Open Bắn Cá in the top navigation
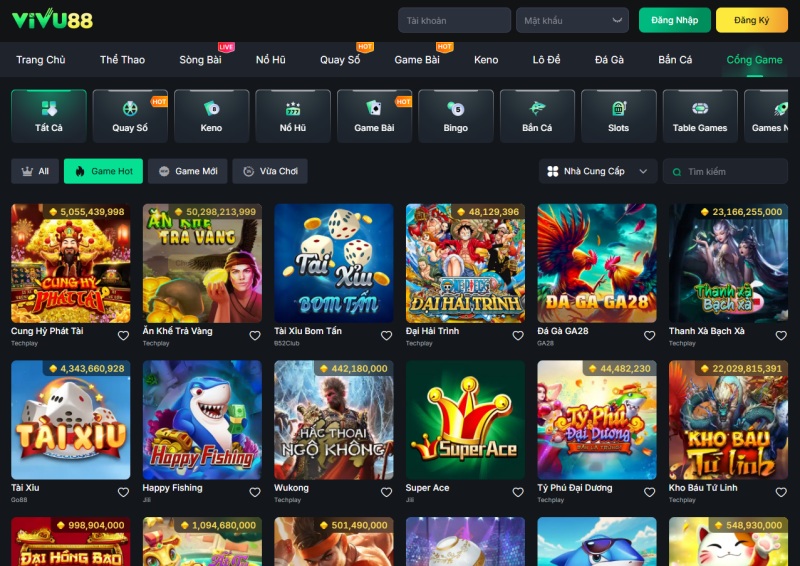Image resolution: width=800 pixels, height=566 pixels. 675,60
